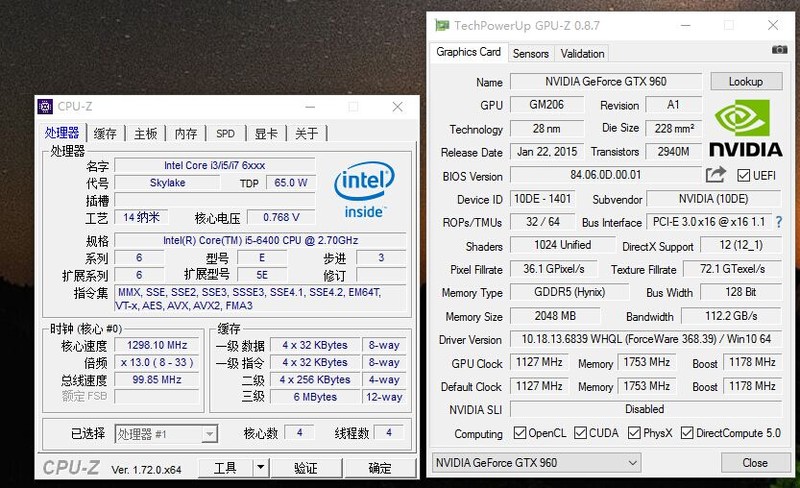Click the core speed value 1298.10 MHz

pyautogui.click(x=157, y=345)
